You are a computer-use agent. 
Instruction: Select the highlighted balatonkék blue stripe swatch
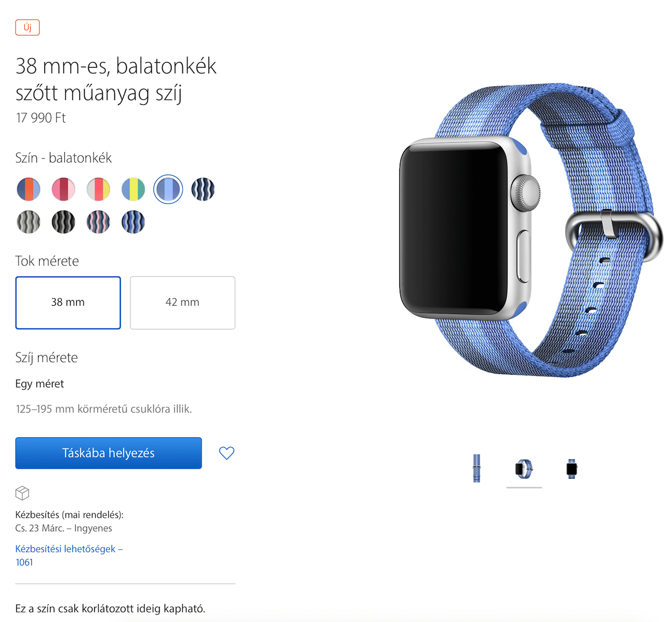168,189
